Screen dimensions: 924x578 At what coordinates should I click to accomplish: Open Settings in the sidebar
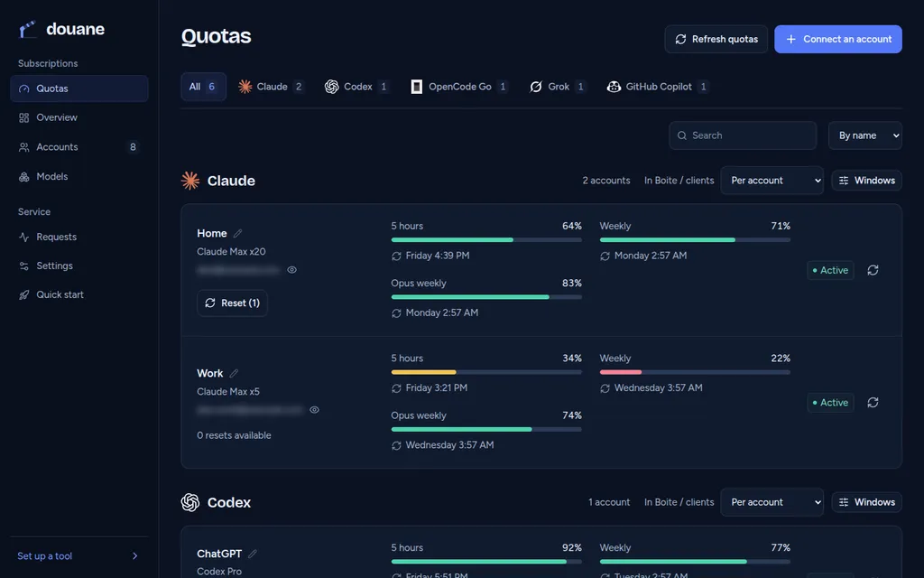[x=79, y=266]
